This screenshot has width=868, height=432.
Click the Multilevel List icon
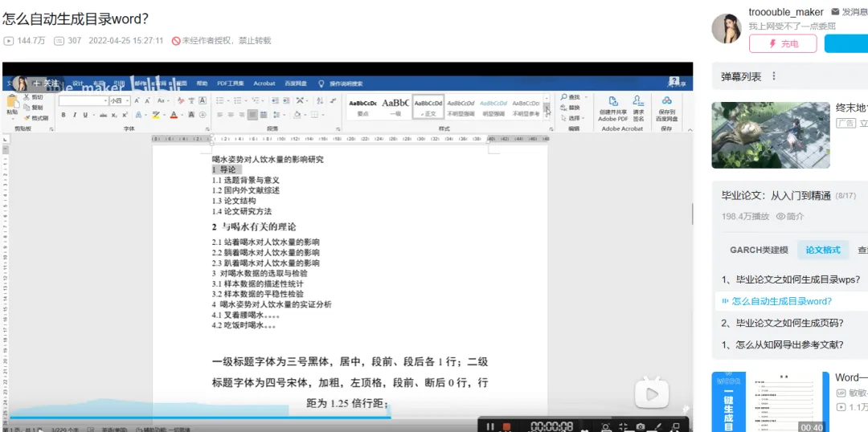tap(256, 100)
